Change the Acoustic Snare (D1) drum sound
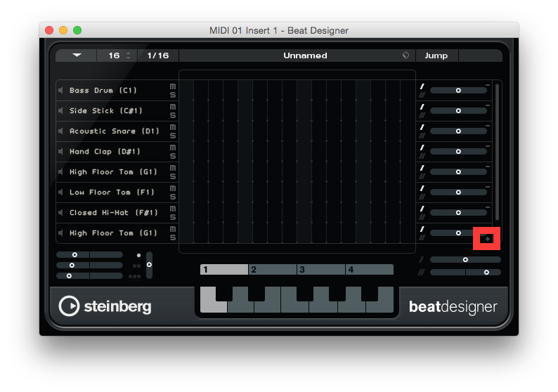Screen dimensions: 558x392 pos(115,131)
